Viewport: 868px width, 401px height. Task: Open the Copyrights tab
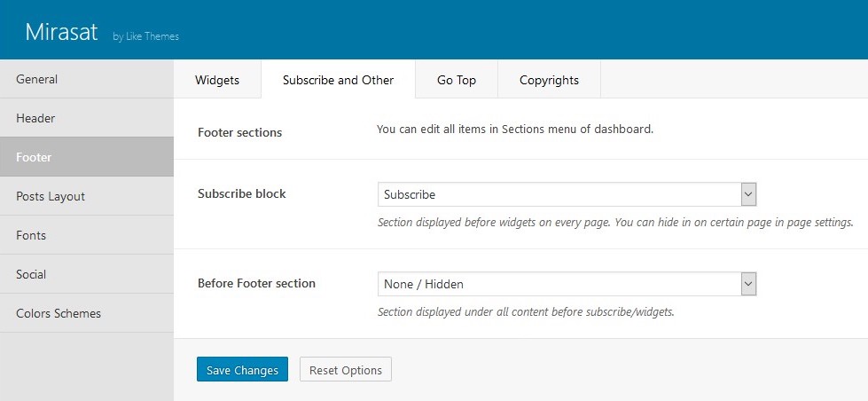click(549, 80)
